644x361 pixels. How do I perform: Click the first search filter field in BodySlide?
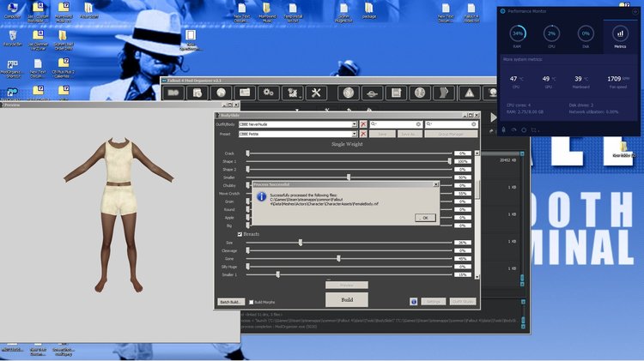pos(396,123)
